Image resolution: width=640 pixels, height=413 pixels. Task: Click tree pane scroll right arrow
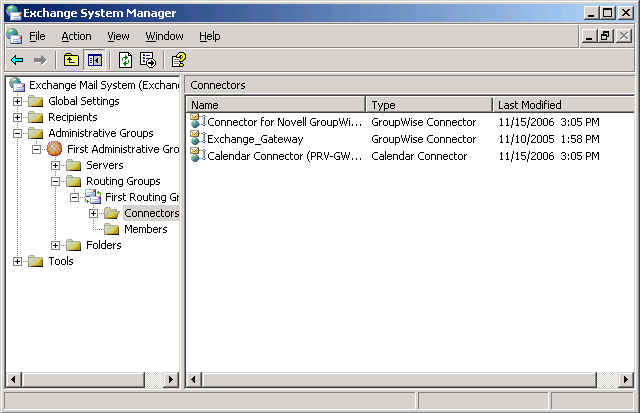coord(171,380)
